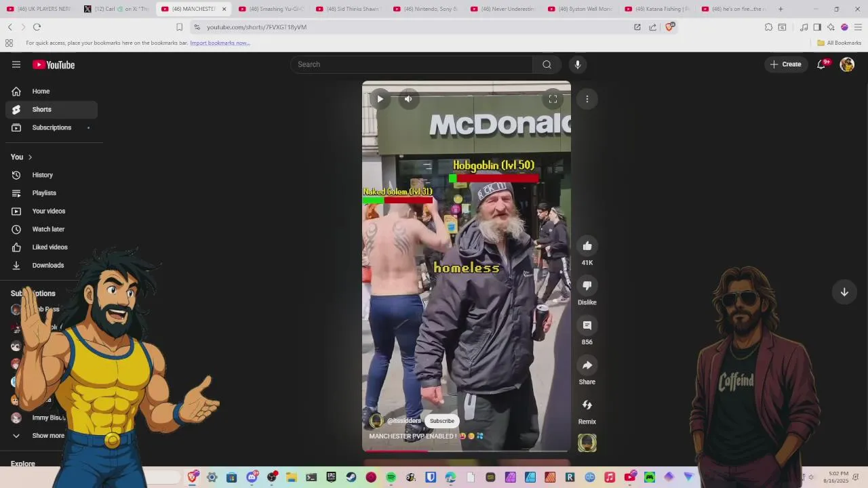868x488 pixels.
Task: Open the notifications bell
Action: 821,64
